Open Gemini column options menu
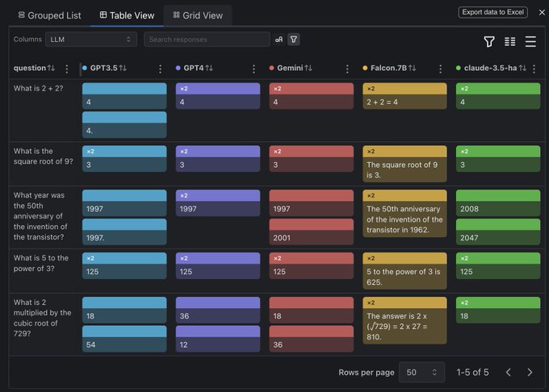This screenshot has height=392, width=549. [347, 69]
